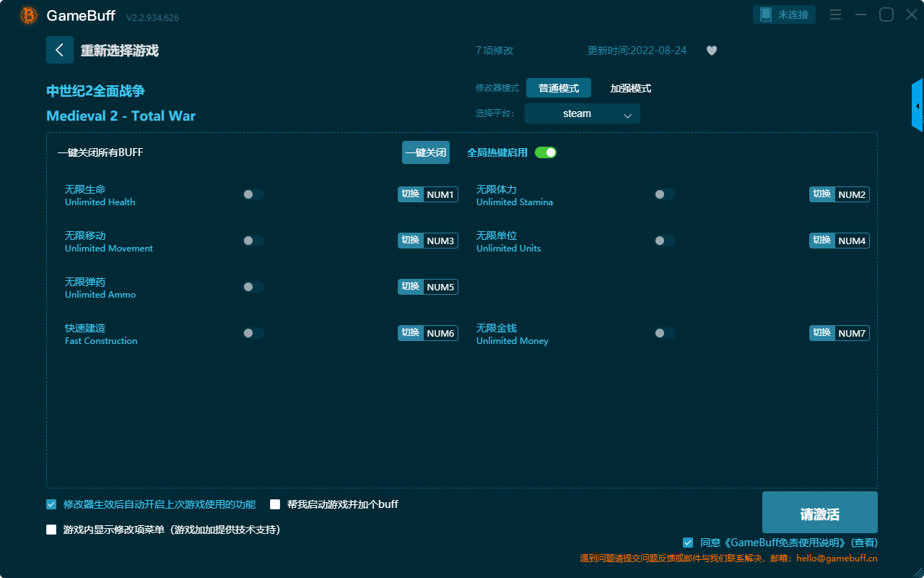The image size is (924, 578).
Task: Enable the Unlimited Ammo toggle
Action: (x=253, y=287)
